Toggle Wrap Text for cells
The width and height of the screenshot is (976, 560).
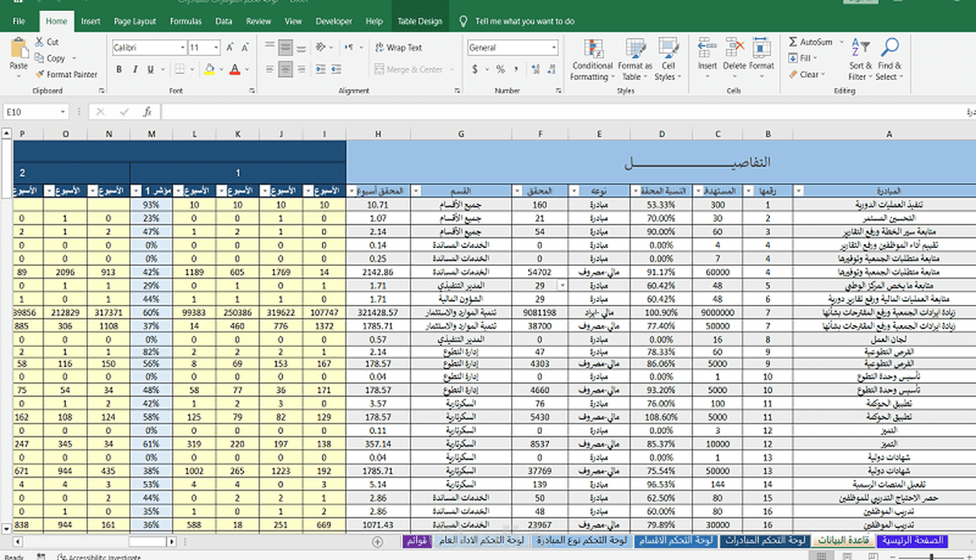(x=398, y=47)
